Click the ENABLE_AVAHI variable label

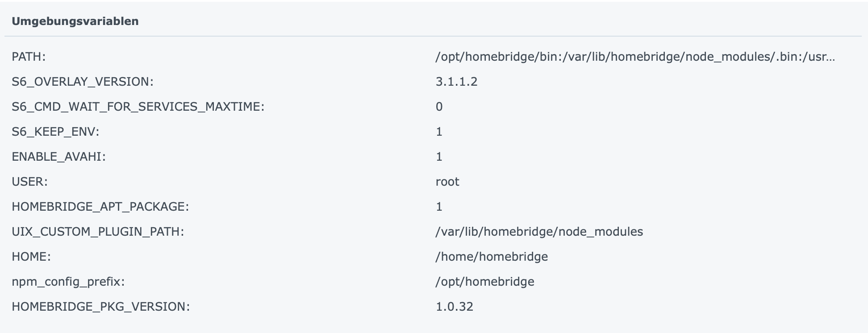[58, 157]
